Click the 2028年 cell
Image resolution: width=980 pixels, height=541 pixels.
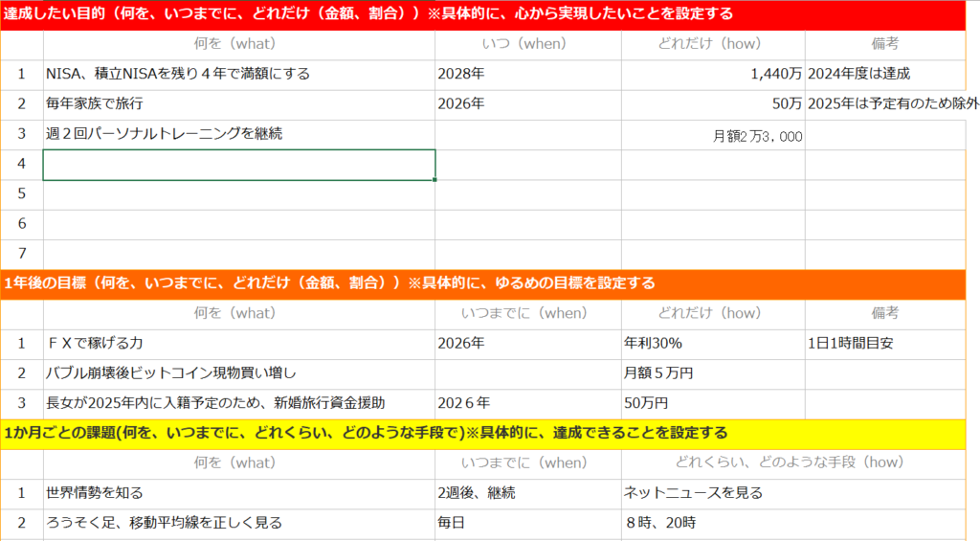click(x=527, y=74)
